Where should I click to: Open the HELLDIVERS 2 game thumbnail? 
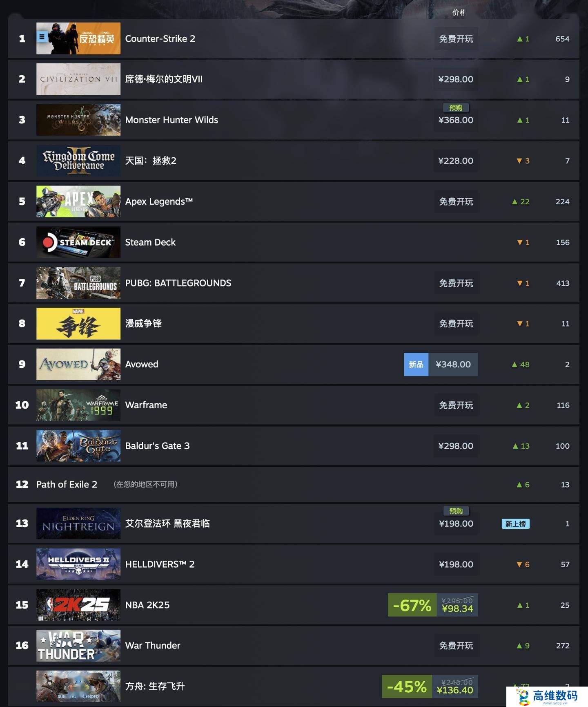click(x=78, y=564)
